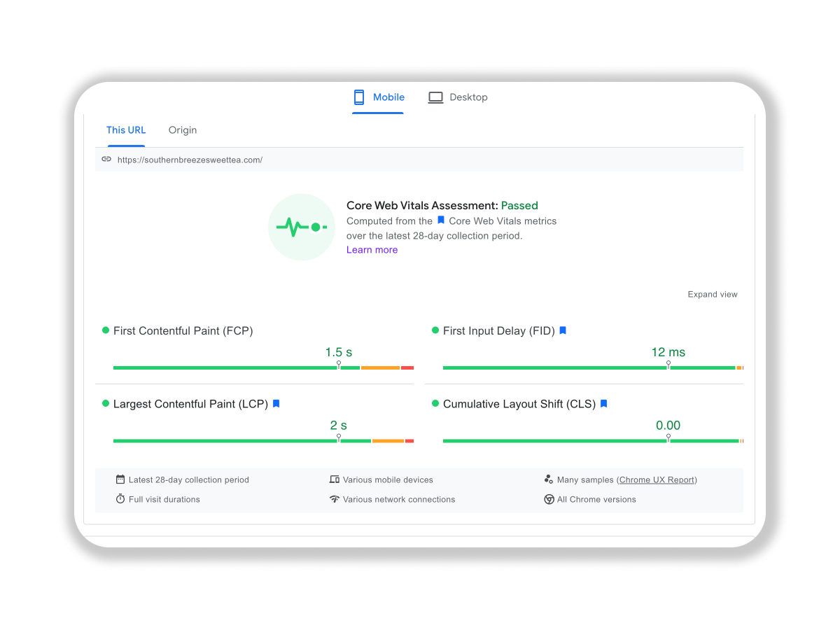Click the stopwatch icon for visit durations
The image size is (840, 630).
coord(120,499)
